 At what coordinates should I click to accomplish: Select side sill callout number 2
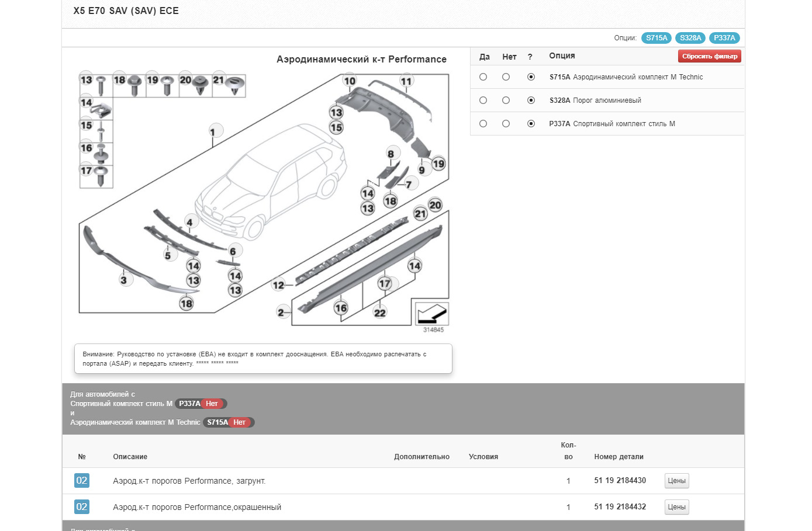click(x=281, y=313)
